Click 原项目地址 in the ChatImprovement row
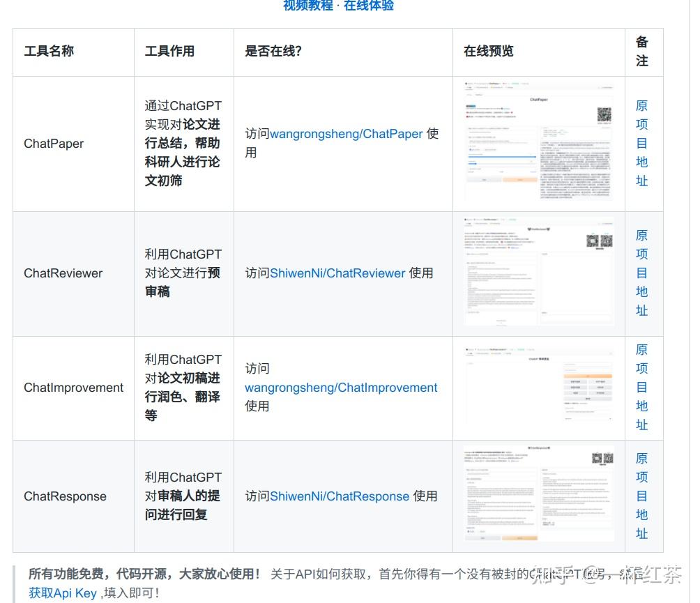700x603 pixels. pyautogui.click(x=641, y=388)
